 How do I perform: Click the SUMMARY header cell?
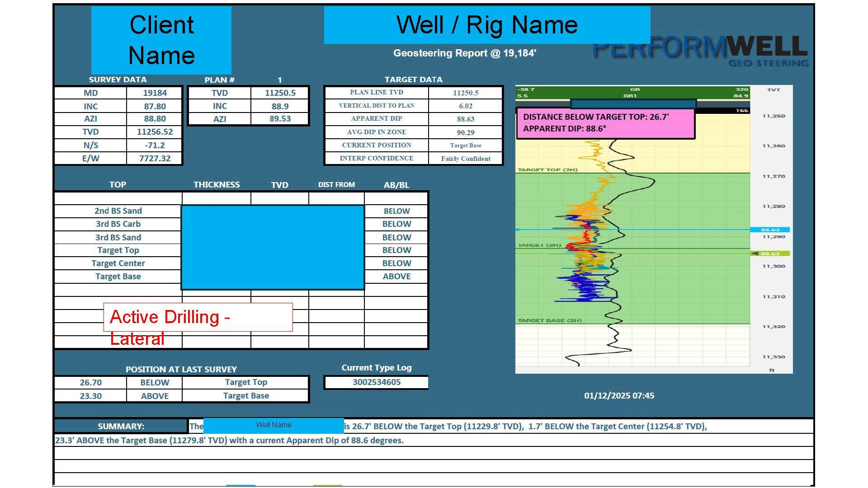121,426
